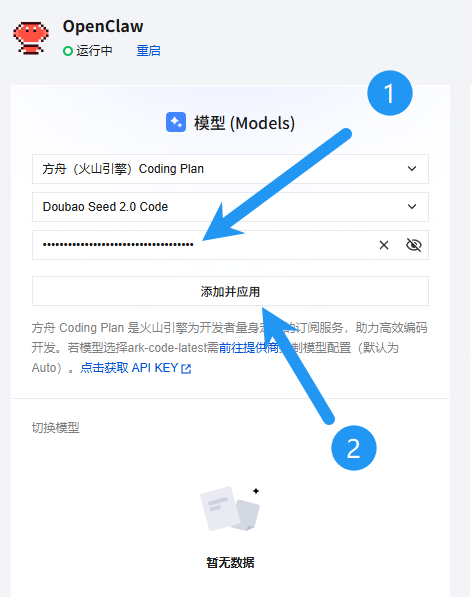Click the blue numbered 1 circle marker
This screenshot has height=597, width=472.
(x=390, y=93)
